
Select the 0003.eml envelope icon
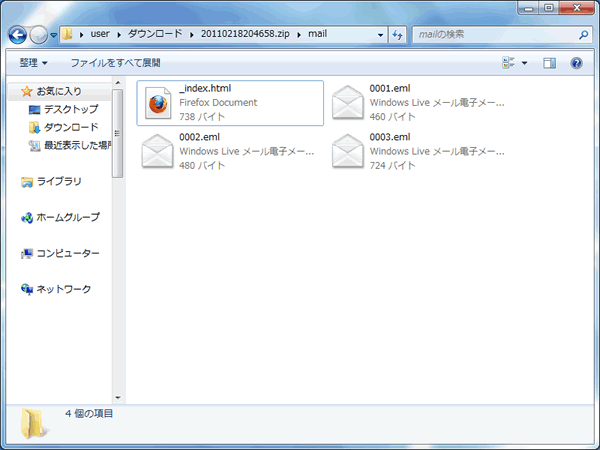pos(348,150)
